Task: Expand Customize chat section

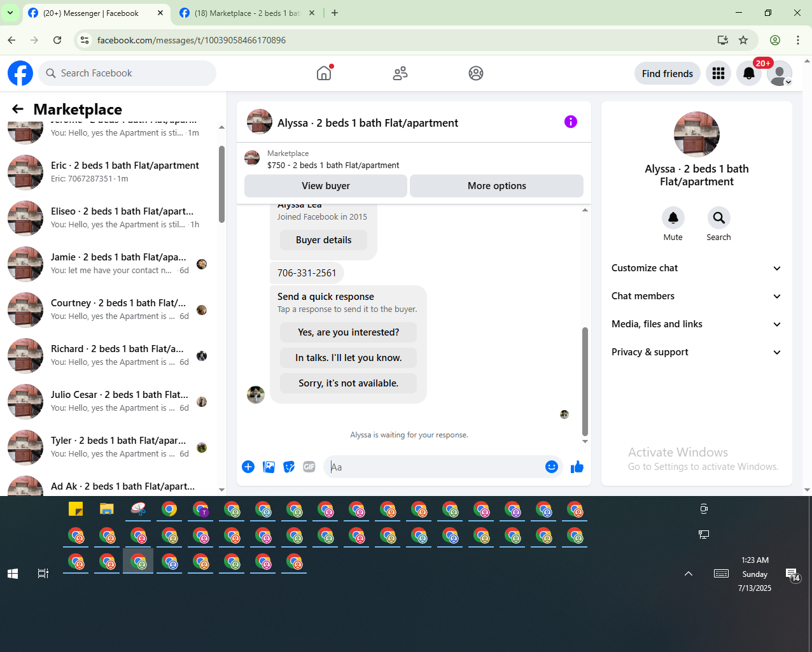Action: tap(696, 268)
